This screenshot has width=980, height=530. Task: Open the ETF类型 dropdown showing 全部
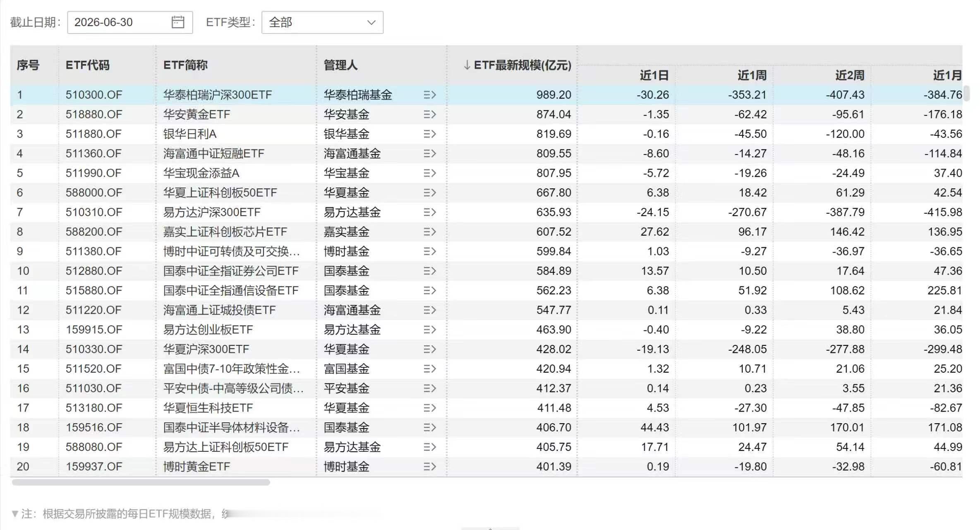coord(322,22)
